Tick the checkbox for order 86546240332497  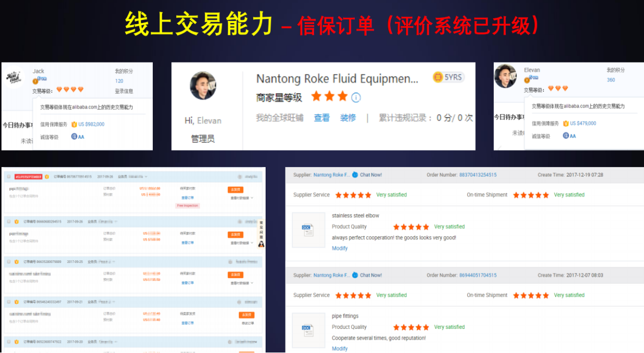[x=9, y=302]
